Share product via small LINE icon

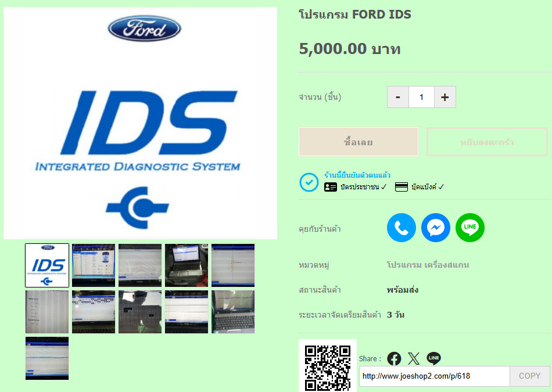click(433, 359)
